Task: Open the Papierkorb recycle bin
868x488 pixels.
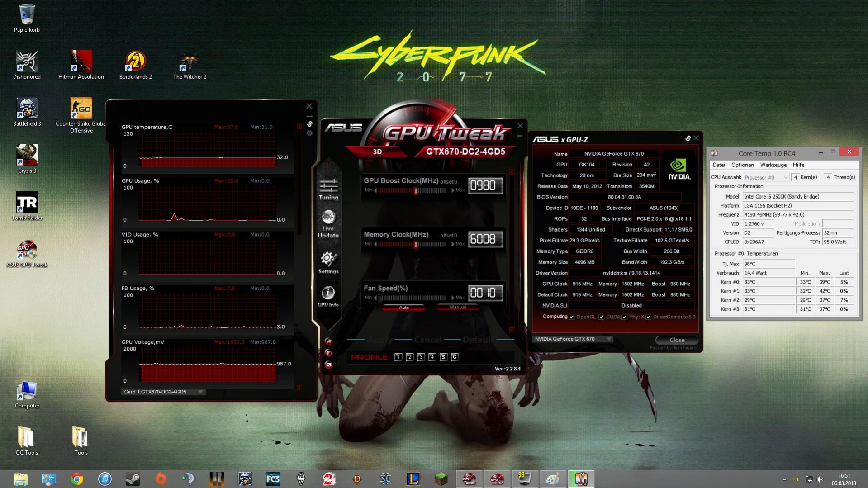Action: (x=27, y=18)
